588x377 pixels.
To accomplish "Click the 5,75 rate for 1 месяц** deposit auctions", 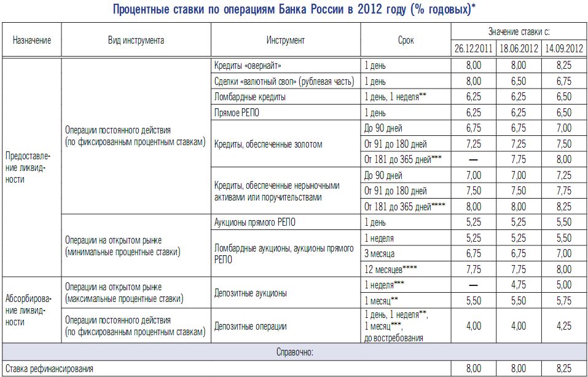I will click(564, 301).
